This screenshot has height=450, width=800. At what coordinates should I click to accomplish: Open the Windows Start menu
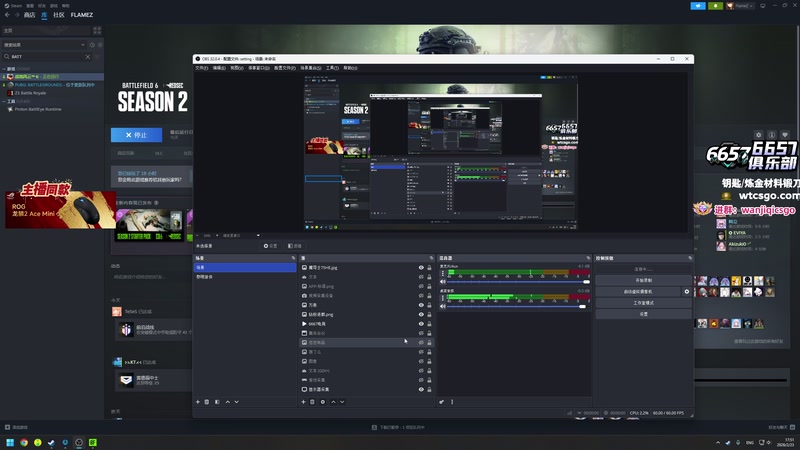point(10,442)
